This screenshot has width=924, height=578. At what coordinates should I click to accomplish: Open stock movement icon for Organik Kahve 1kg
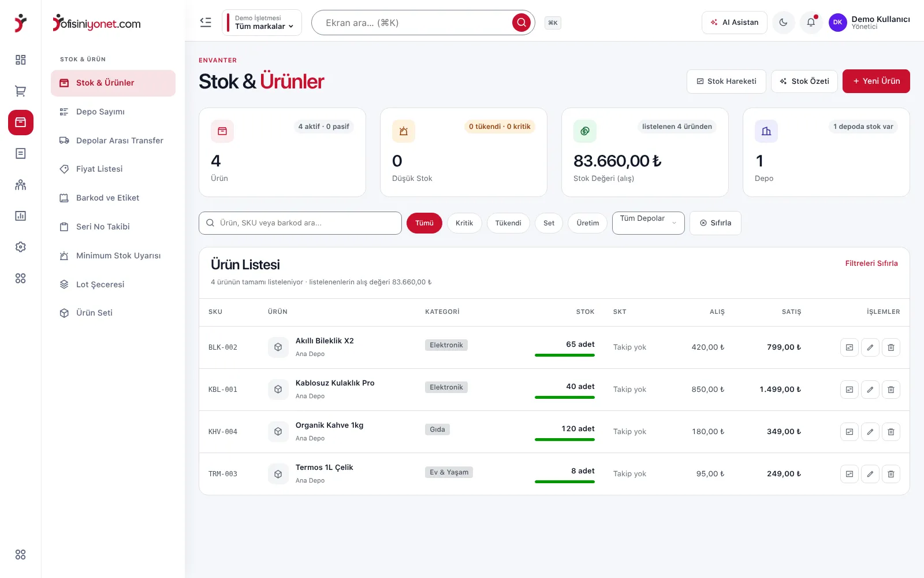(850, 432)
